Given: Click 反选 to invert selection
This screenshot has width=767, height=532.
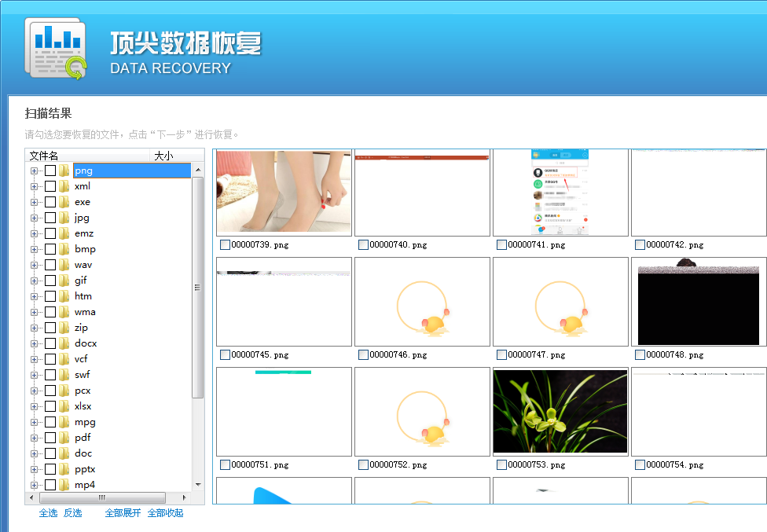Looking at the screenshot, I should (x=73, y=513).
